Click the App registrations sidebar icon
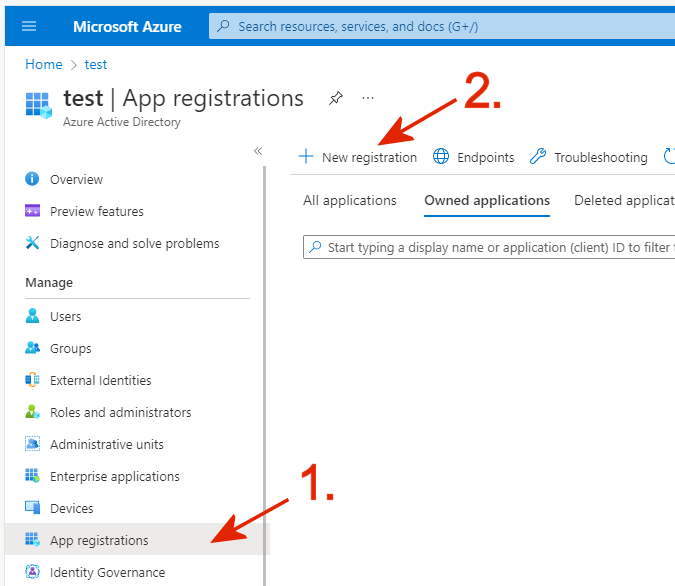675x586 pixels. (x=32, y=539)
